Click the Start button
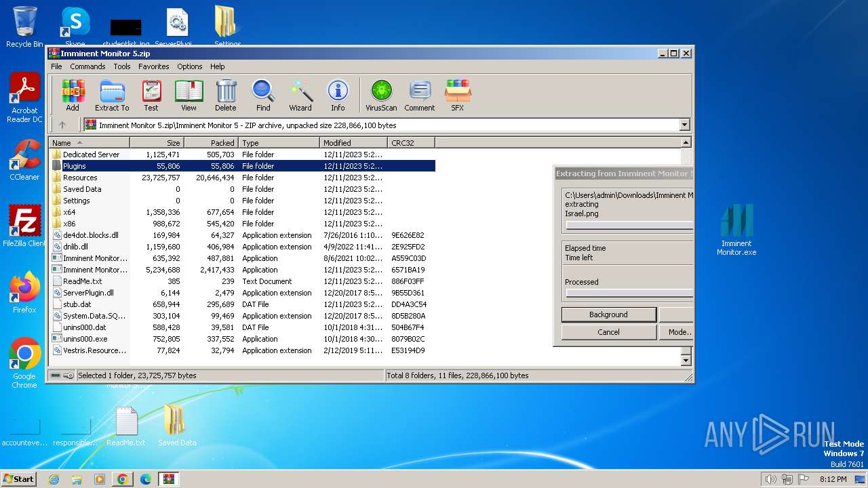The height and width of the screenshot is (488, 868). [x=18, y=479]
